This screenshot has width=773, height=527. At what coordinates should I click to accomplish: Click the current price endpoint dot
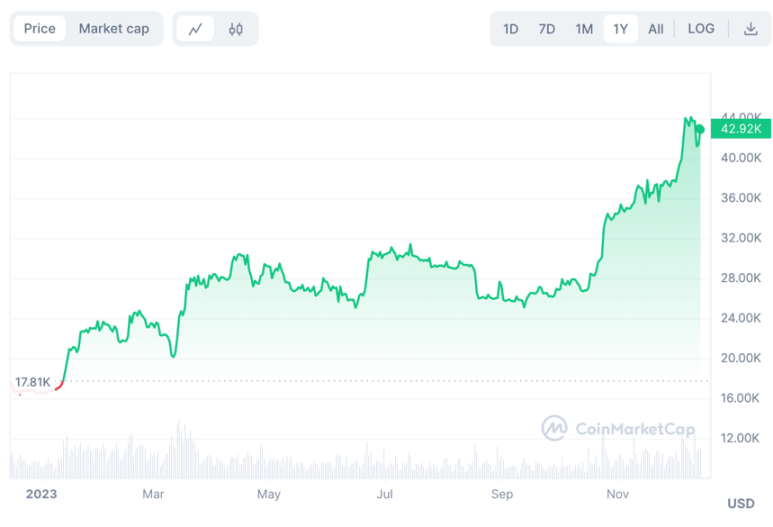click(x=701, y=128)
